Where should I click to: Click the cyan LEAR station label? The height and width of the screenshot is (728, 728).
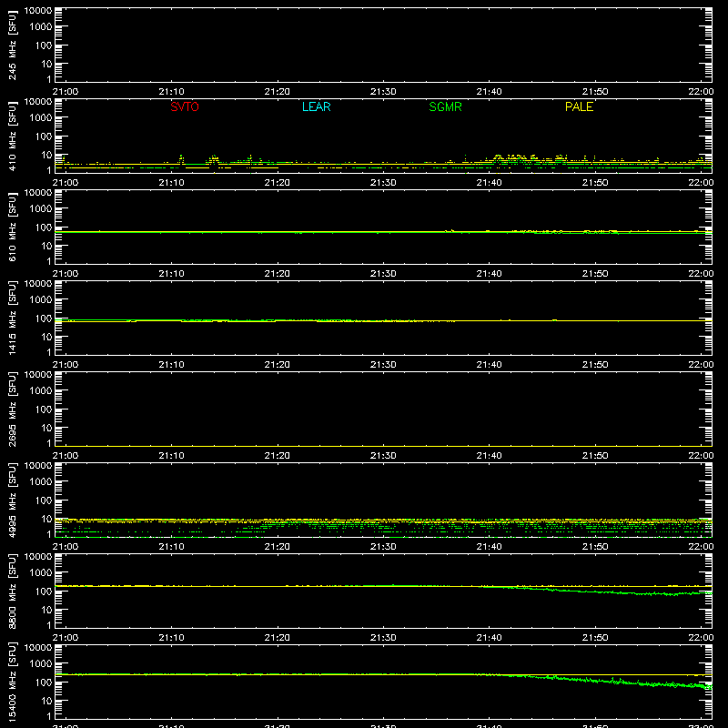pyautogui.click(x=316, y=106)
